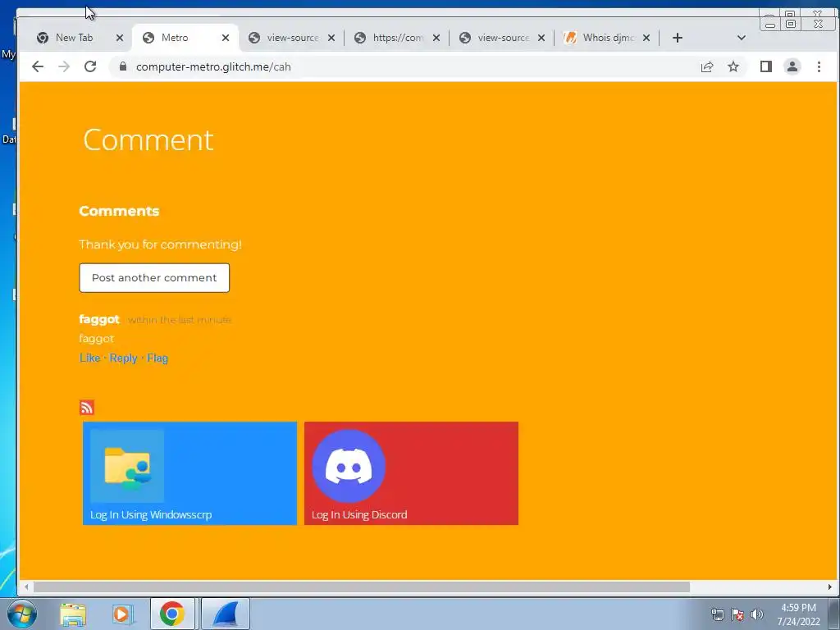
Task: Switch to the first view-source tab
Action: [293, 38]
